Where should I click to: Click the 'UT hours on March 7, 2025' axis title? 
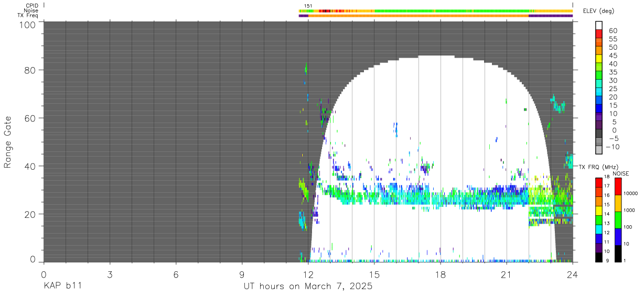click(308, 287)
